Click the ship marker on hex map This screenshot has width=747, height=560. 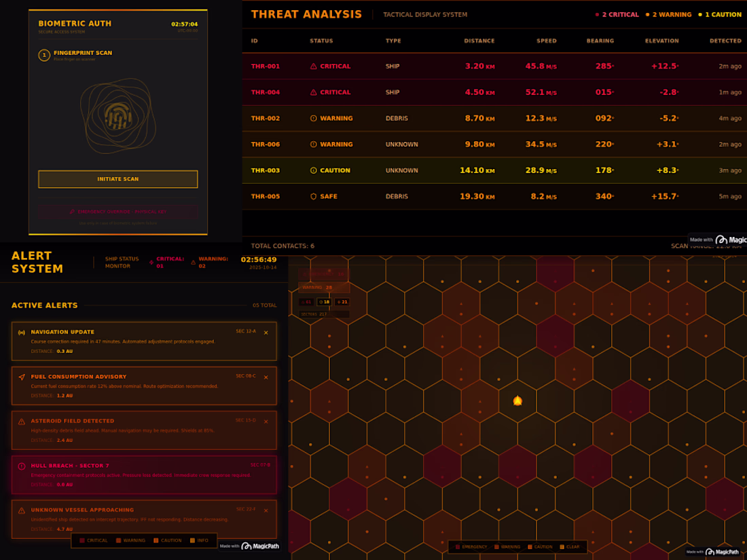point(517,400)
